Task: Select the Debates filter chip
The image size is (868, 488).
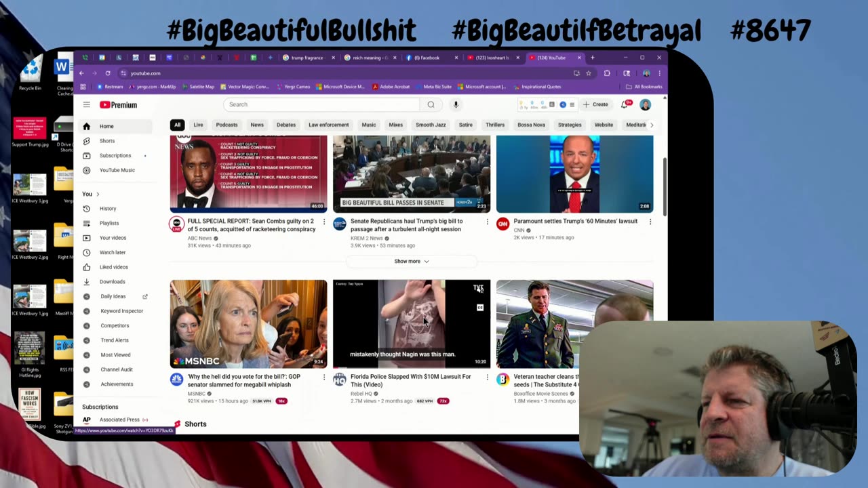Action: tap(286, 125)
